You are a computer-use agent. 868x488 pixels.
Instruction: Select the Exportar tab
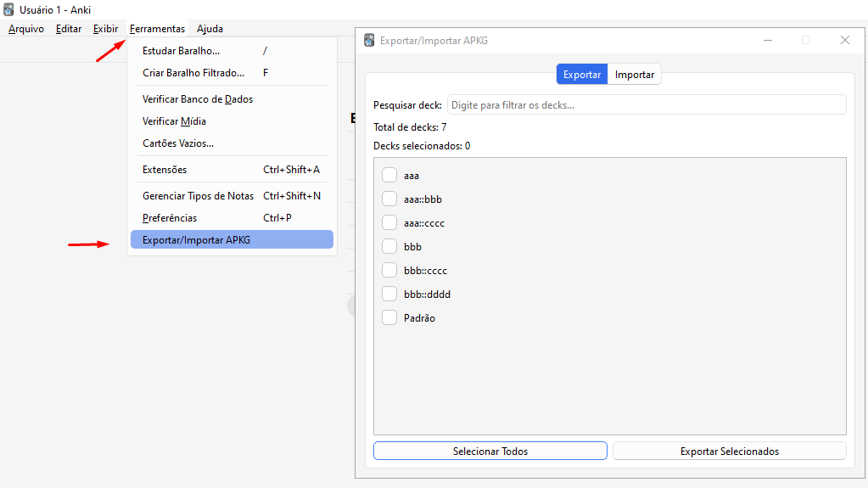582,75
